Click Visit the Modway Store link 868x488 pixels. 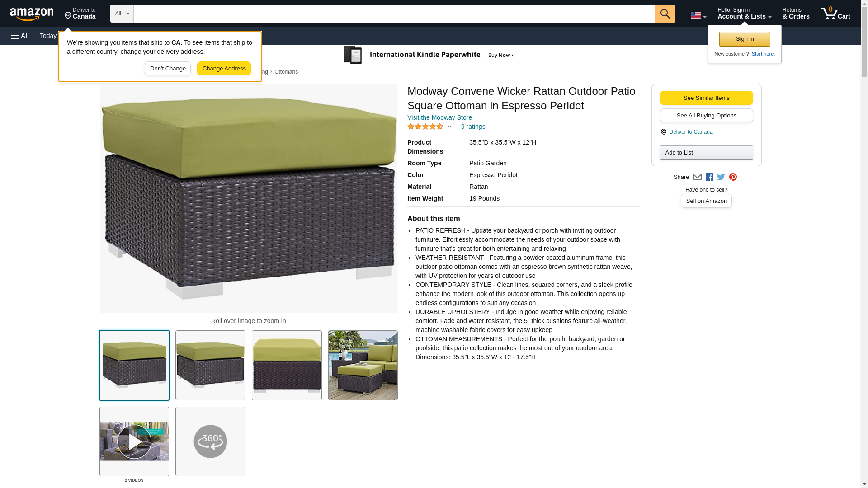[439, 117]
